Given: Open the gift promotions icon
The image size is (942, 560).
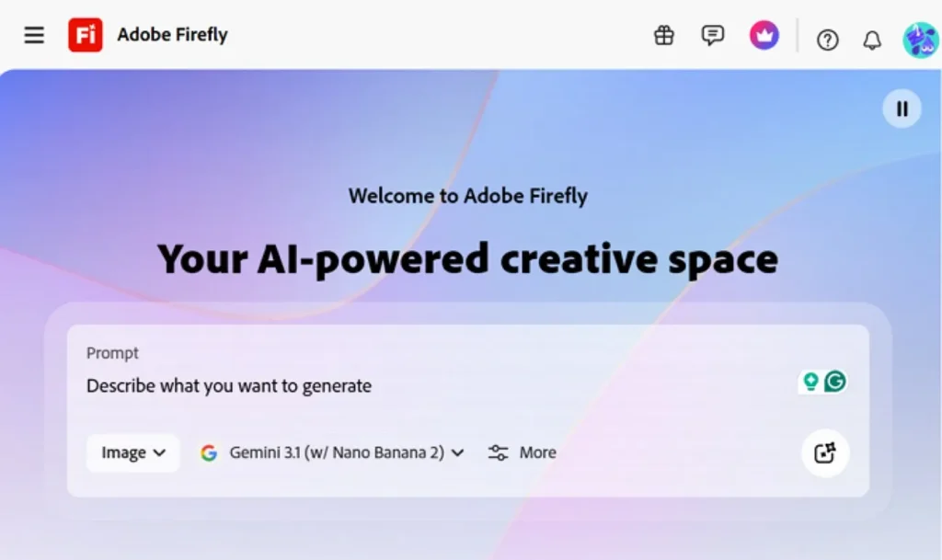Looking at the screenshot, I should click(663, 35).
